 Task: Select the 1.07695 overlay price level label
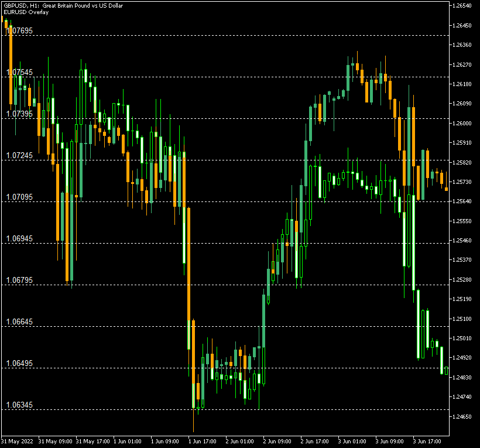coord(19,30)
